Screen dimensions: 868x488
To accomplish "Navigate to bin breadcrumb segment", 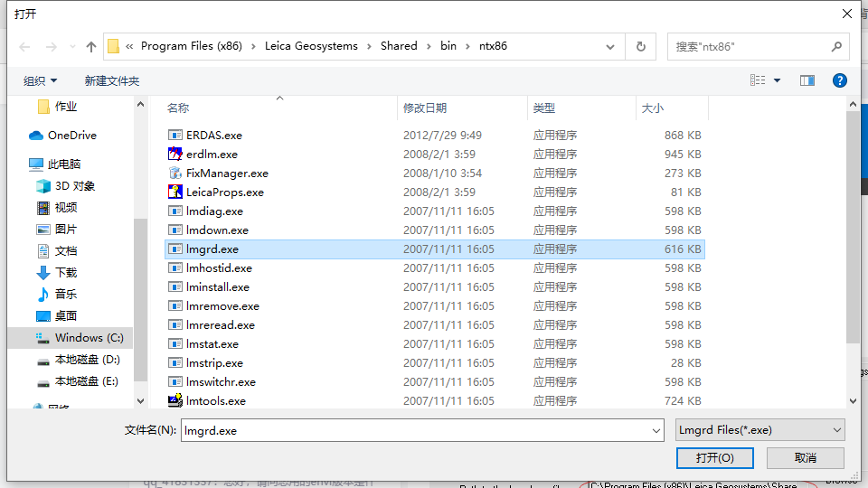I will click(x=448, y=46).
